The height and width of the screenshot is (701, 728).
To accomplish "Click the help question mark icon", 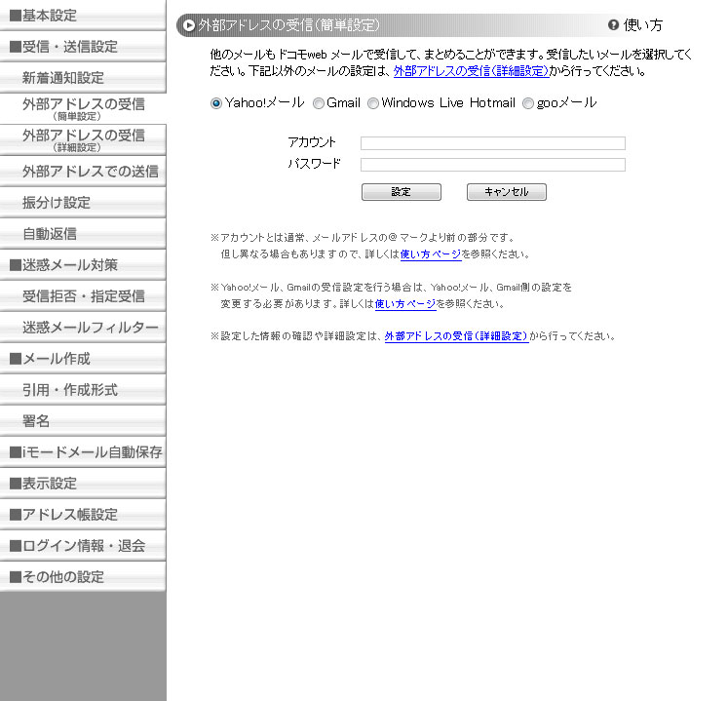I will [x=613, y=24].
